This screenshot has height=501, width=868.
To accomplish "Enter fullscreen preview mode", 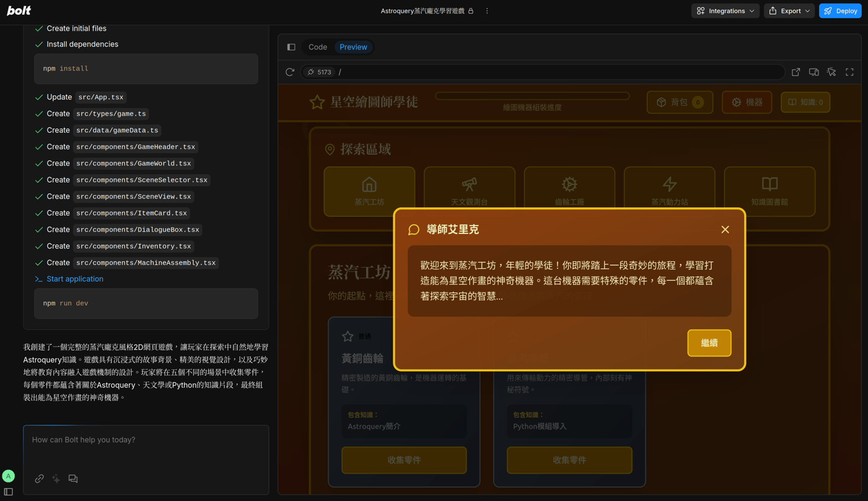I will 850,72.
